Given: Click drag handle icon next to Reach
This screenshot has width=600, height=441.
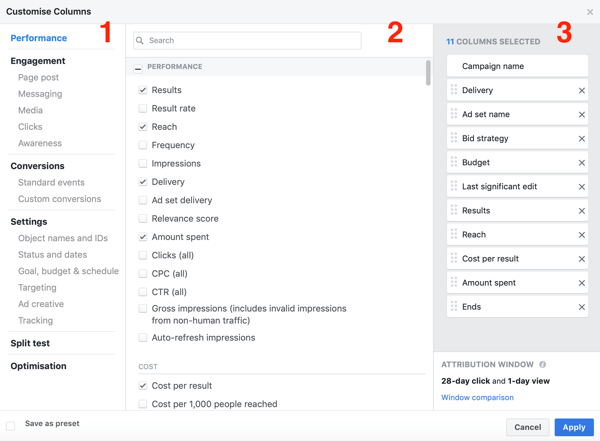Looking at the screenshot, I should [454, 235].
